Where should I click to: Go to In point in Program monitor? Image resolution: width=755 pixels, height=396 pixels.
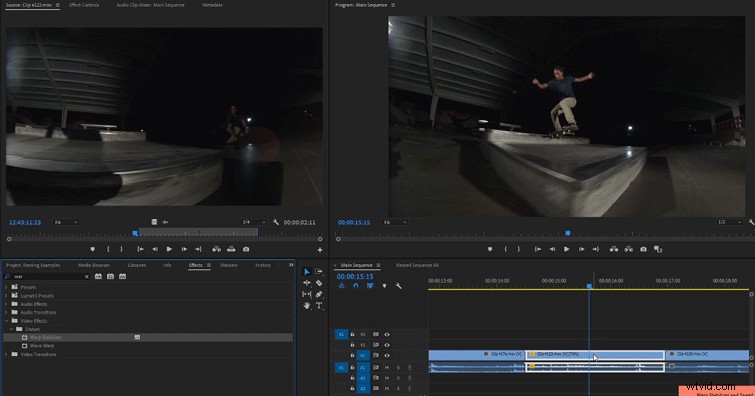pos(538,249)
